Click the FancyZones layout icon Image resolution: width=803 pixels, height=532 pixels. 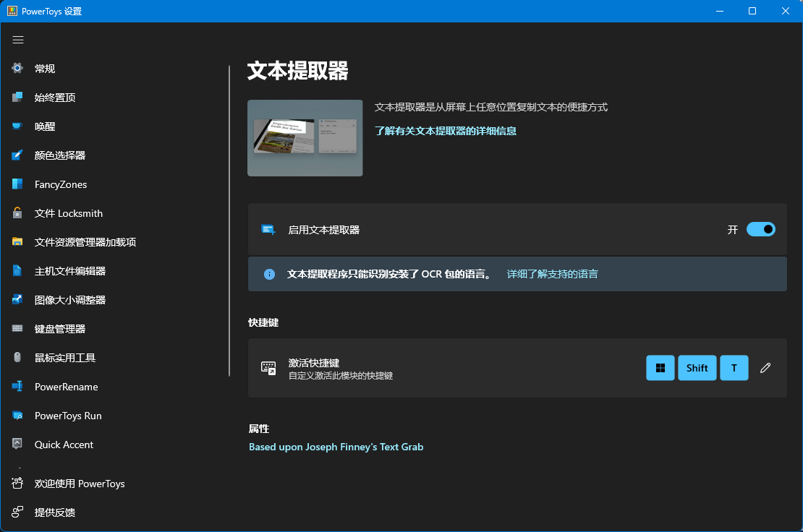coord(17,184)
